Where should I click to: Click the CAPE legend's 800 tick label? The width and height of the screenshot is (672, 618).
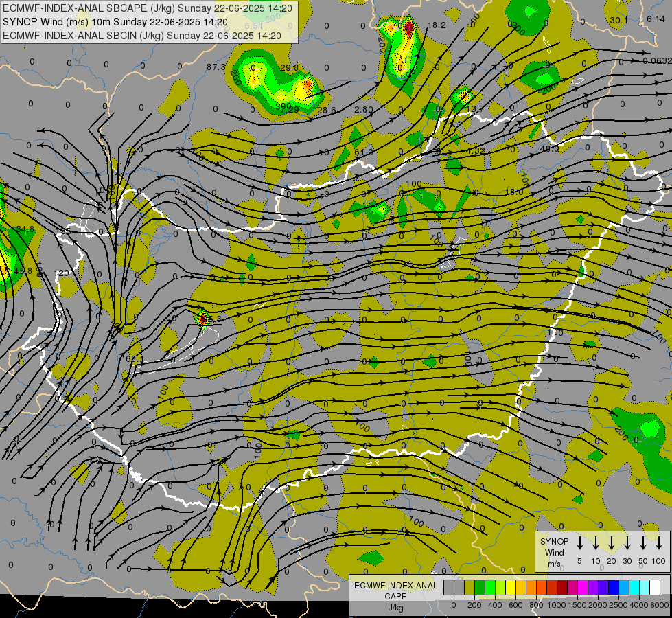coord(536,605)
